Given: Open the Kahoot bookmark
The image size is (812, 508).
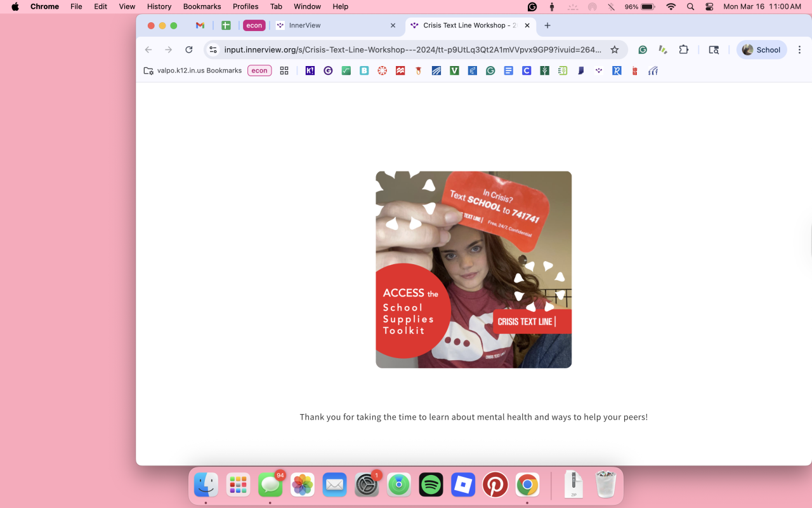Looking at the screenshot, I should point(310,70).
